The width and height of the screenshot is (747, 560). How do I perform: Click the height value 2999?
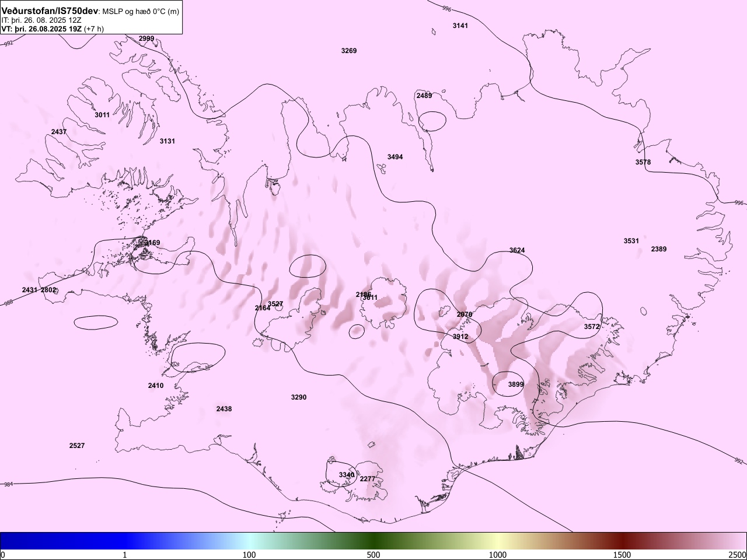pos(146,38)
